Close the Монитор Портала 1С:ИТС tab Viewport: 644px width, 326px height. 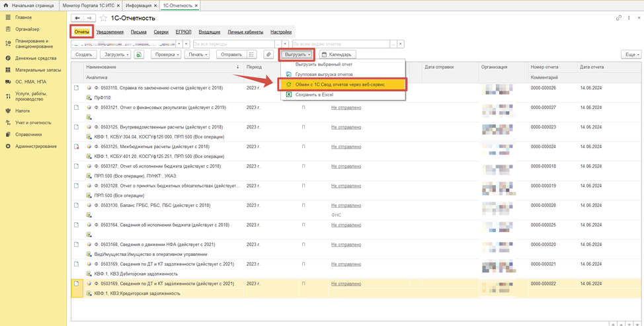tap(118, 5)
